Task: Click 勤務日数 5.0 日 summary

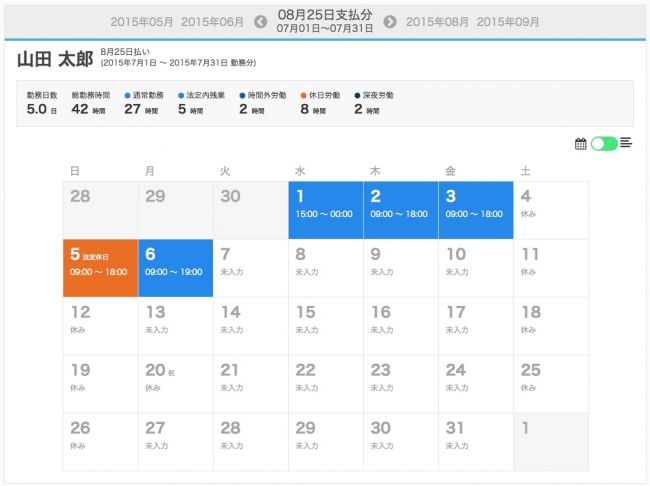Action: (x=42, y=104)
